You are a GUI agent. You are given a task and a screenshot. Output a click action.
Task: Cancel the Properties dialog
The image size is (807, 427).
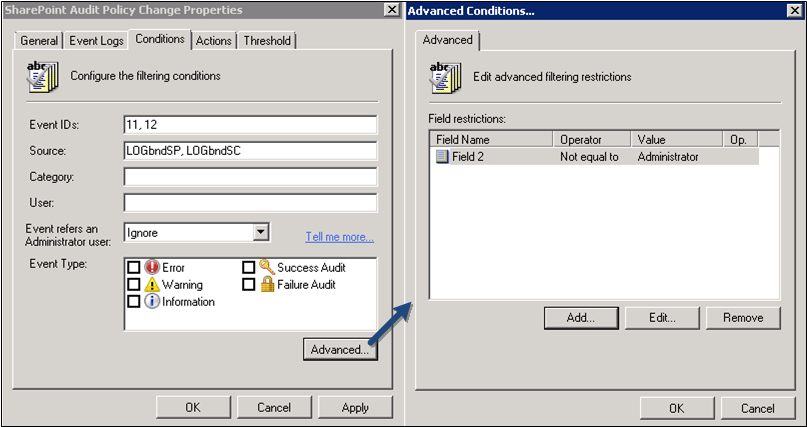click(274, 408)
